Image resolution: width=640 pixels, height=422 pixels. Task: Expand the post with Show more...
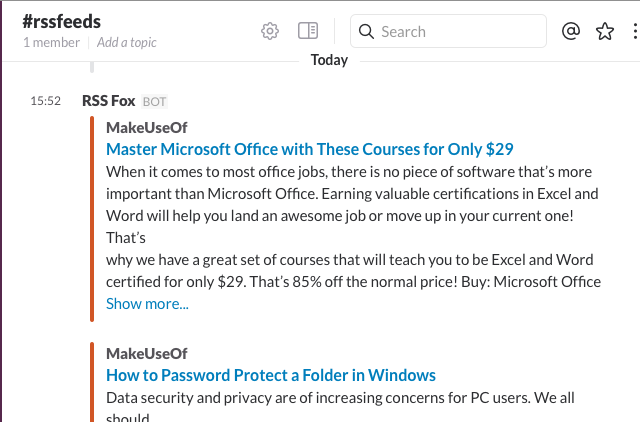point(147,304)
